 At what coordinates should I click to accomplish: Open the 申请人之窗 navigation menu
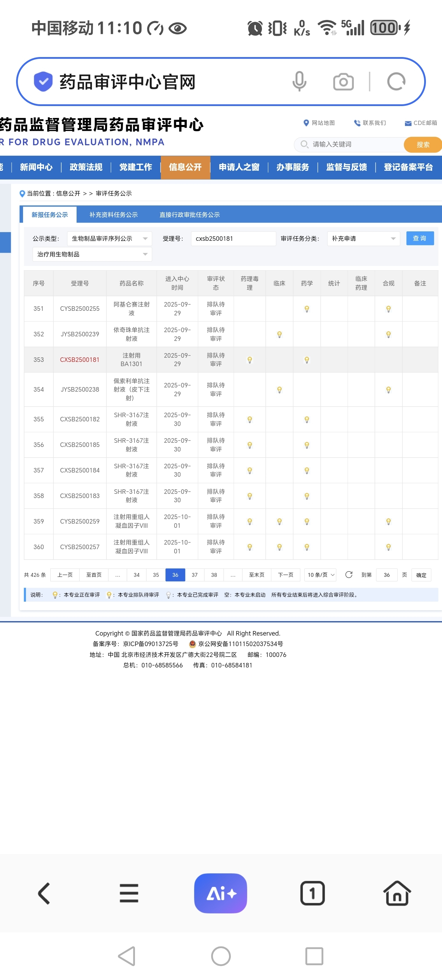coord(239,167)
